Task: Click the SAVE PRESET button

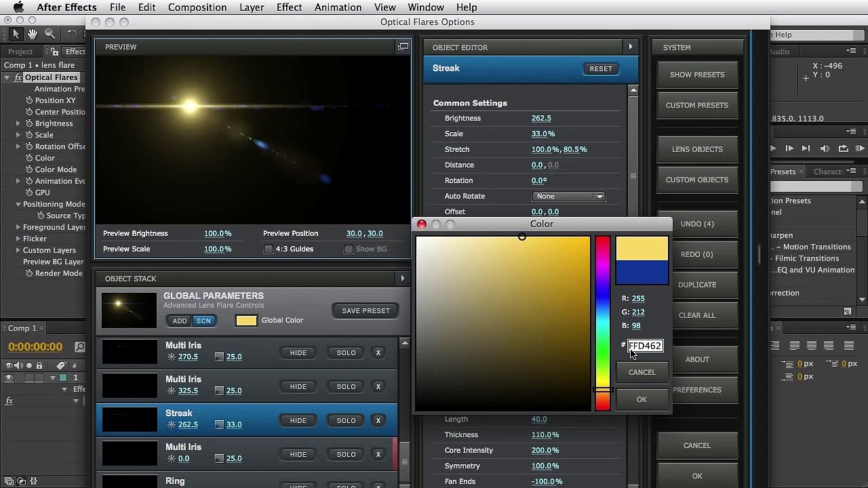Action: coord(366,310)
